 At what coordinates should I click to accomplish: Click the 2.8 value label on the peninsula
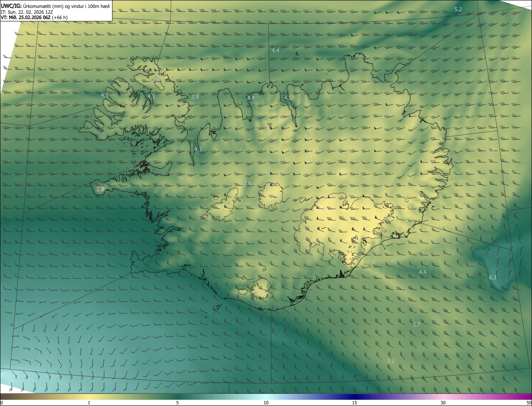[x=101, y=189]
